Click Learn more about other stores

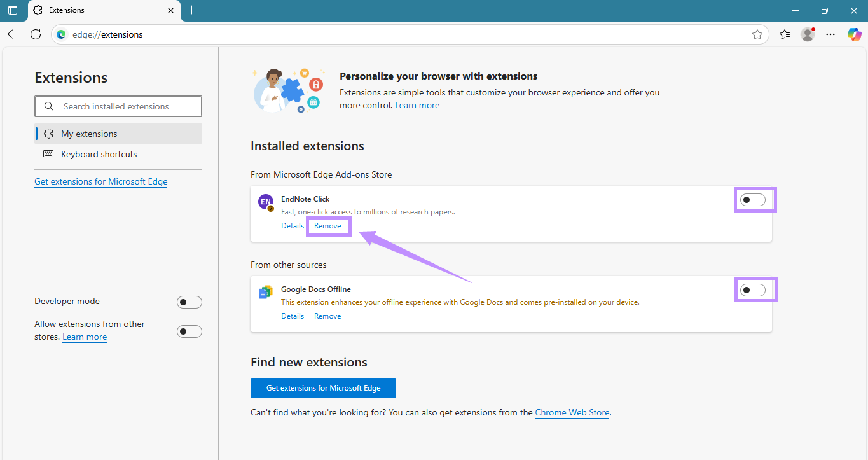[85, 337]
